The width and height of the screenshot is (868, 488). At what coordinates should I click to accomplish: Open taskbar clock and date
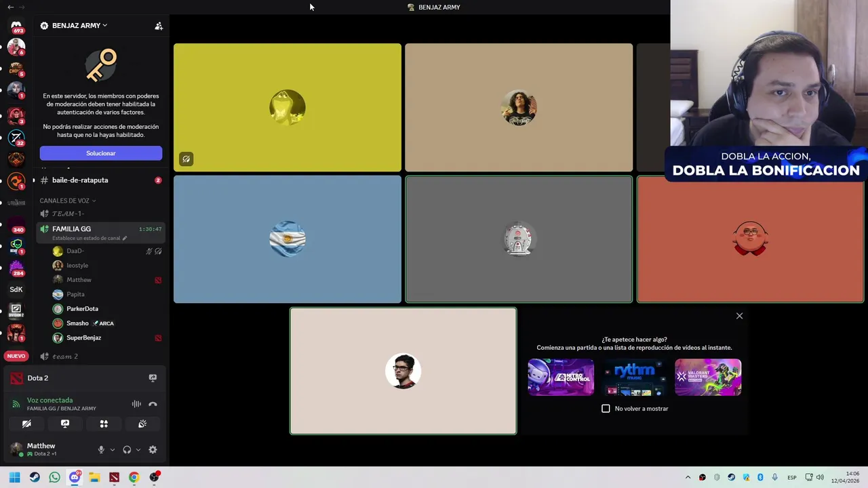[x=844, y=477]
